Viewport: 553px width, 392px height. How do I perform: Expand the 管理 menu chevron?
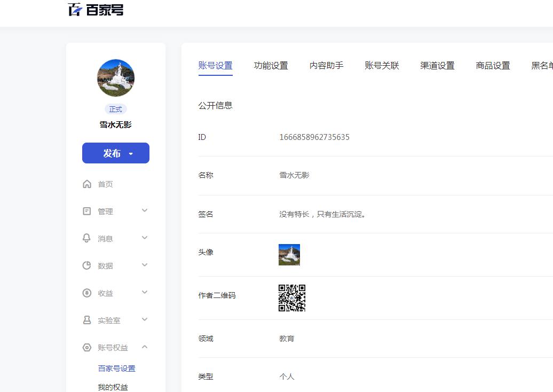(x=145, y=211)
